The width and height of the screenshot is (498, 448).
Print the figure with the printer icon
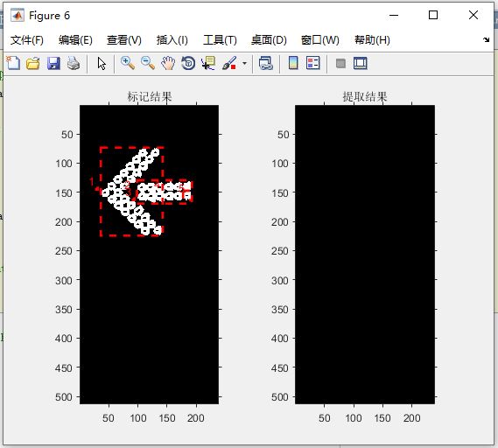tap(74, 63)
